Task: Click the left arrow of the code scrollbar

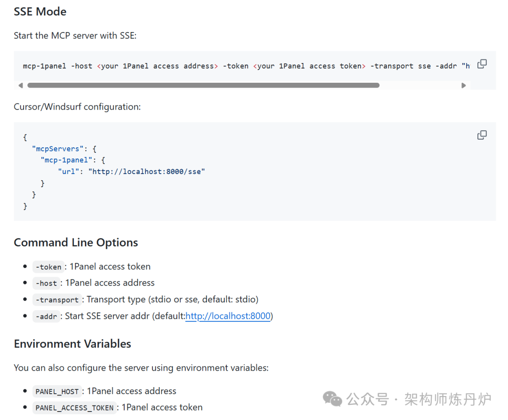Action: tap(20, 85)
